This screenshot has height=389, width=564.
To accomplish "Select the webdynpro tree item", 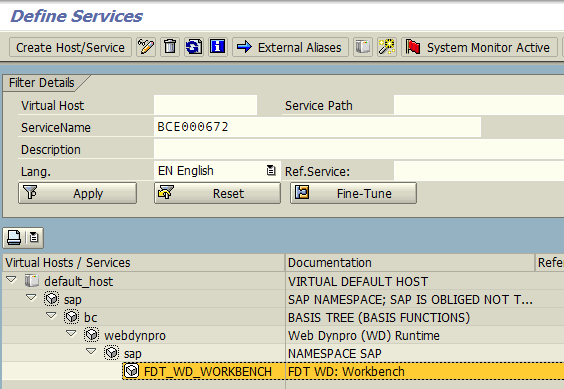I will pos(135,336).
